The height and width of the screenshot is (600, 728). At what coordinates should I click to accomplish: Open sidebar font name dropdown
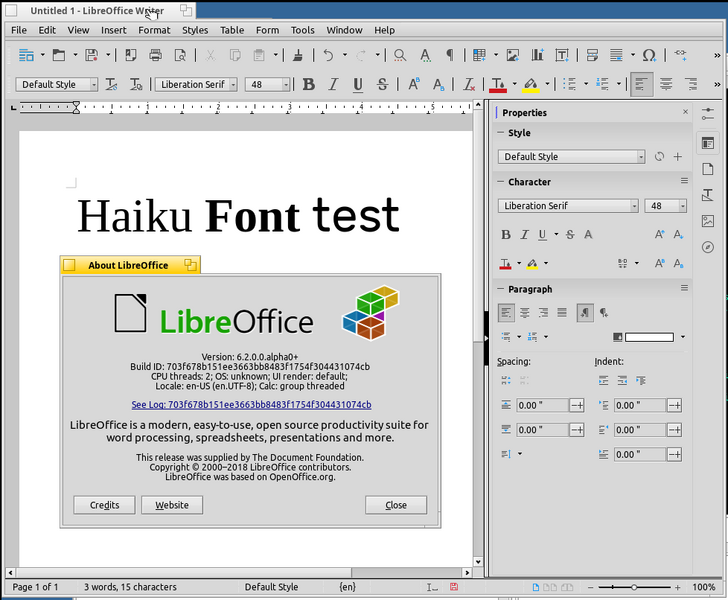click(x=634, y=206)
